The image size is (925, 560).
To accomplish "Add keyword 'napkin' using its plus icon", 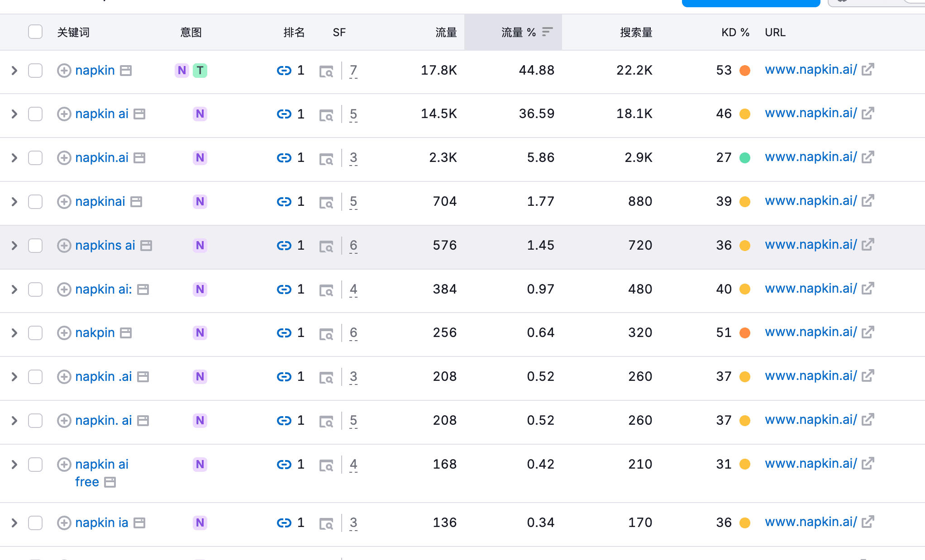I will [x=64, y=71].
